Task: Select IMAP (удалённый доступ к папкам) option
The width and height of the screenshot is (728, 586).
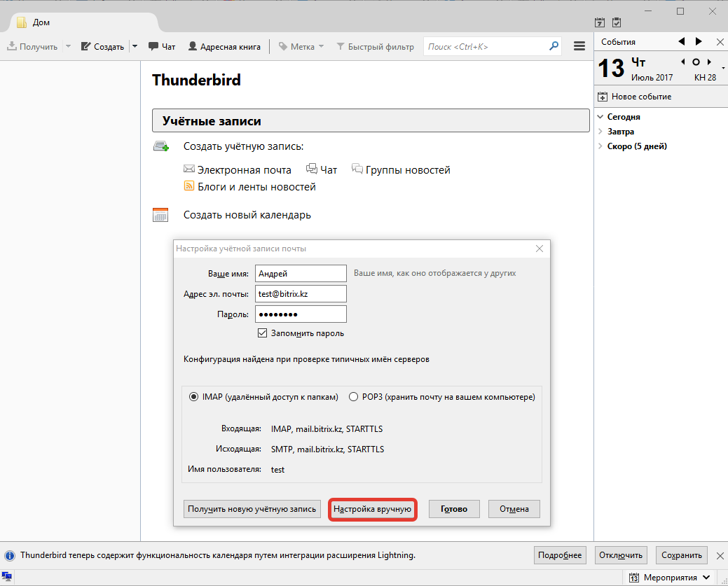Action: [x=193, y=397]
